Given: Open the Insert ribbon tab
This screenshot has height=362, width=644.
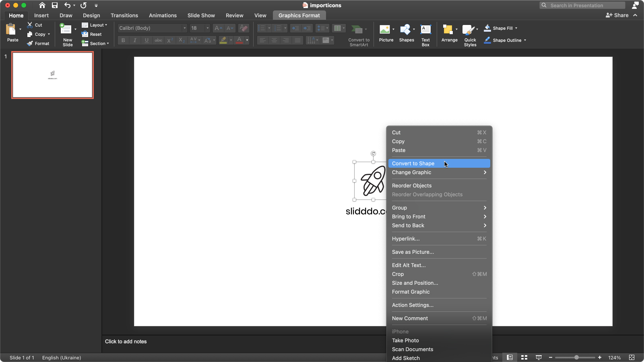Looking at the screenshot, I should pos(41,15).
